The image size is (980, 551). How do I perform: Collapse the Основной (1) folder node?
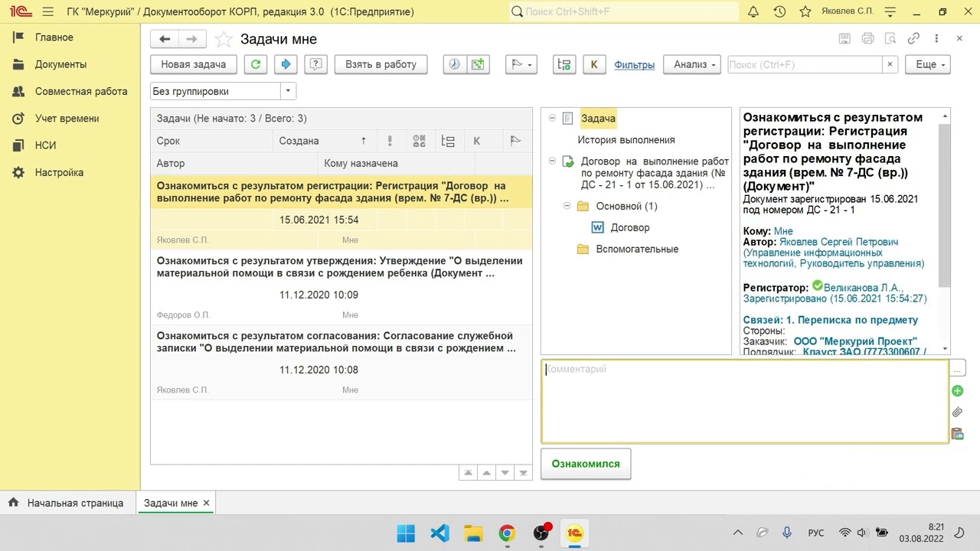(567, 205)
